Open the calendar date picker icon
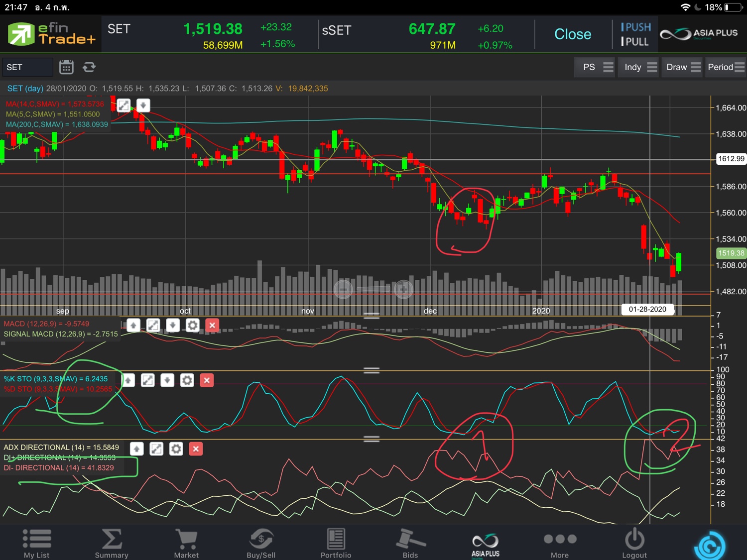The image size is (747, 560). [x=66, y=67]
